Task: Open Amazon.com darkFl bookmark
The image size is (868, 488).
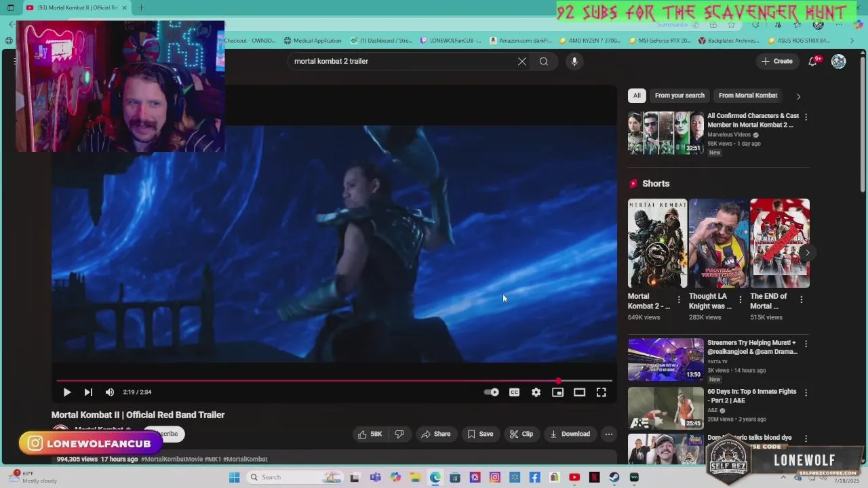Action: click(x=521, y=41)
